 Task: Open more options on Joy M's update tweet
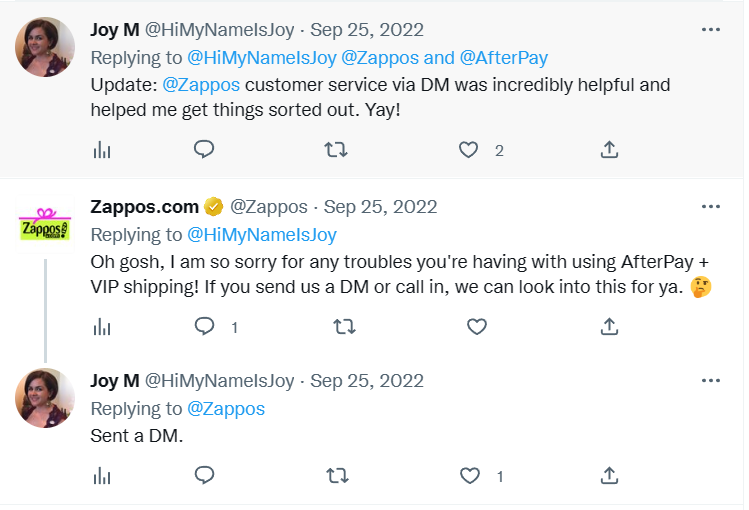711,30
